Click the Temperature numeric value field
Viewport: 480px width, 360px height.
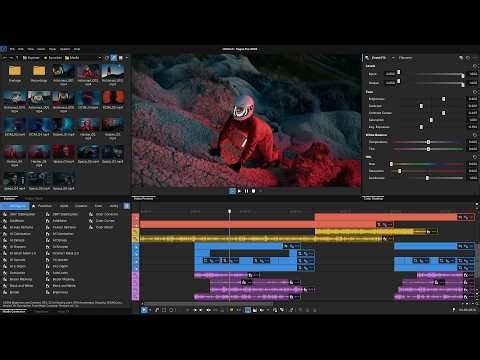[473, 142]
